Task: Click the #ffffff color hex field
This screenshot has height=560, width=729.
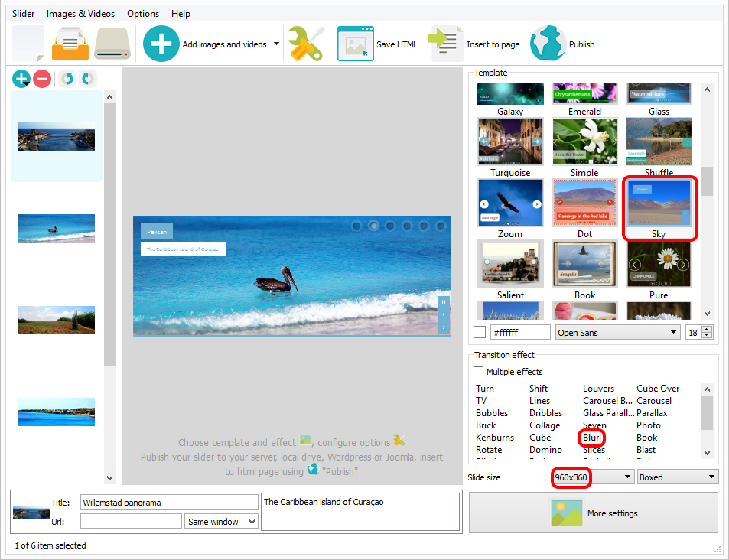Action: [520, 333]
